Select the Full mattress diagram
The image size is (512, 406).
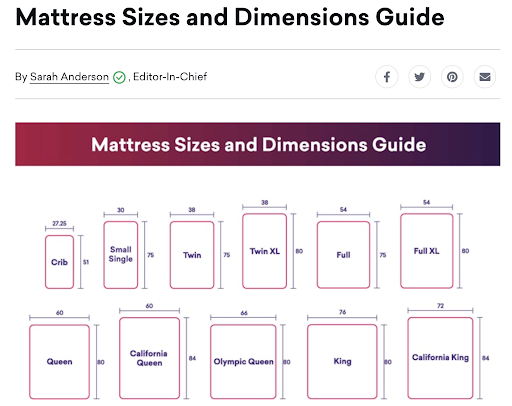click(343, 255)
